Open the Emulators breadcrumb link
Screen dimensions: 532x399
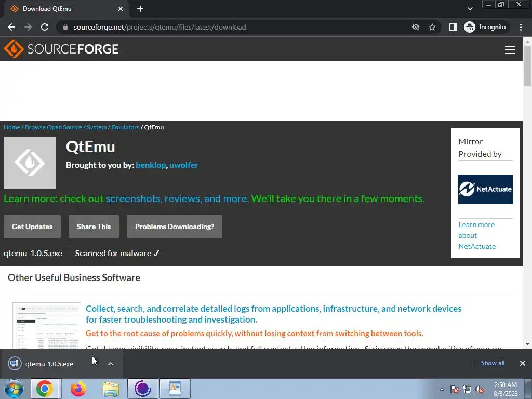[125, 127]
